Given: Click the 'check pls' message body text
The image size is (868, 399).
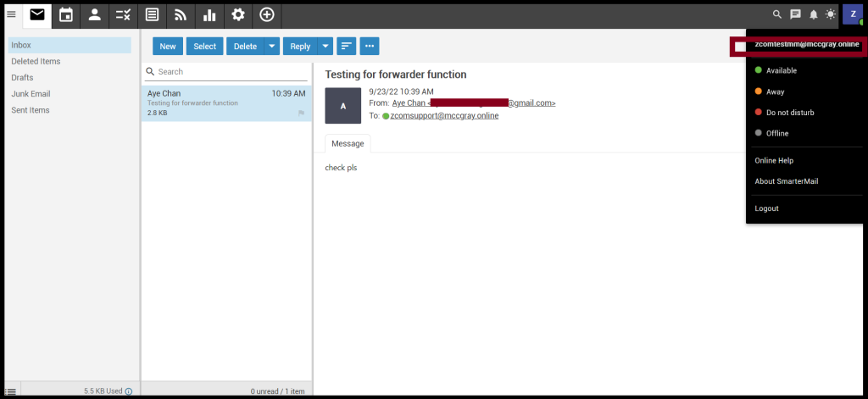Looking at the screenshot, I should click(x=341, y=168).
